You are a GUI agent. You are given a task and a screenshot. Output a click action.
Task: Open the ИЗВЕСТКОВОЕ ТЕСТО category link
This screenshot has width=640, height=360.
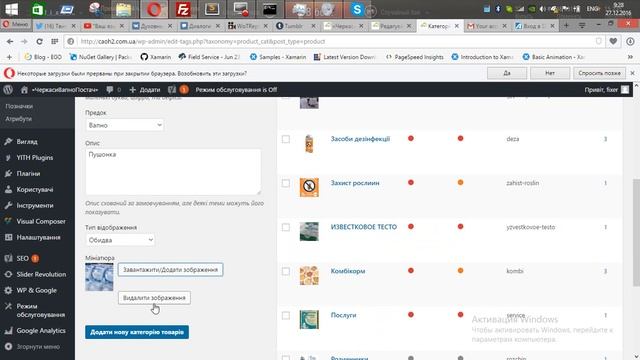click(363, 227)
